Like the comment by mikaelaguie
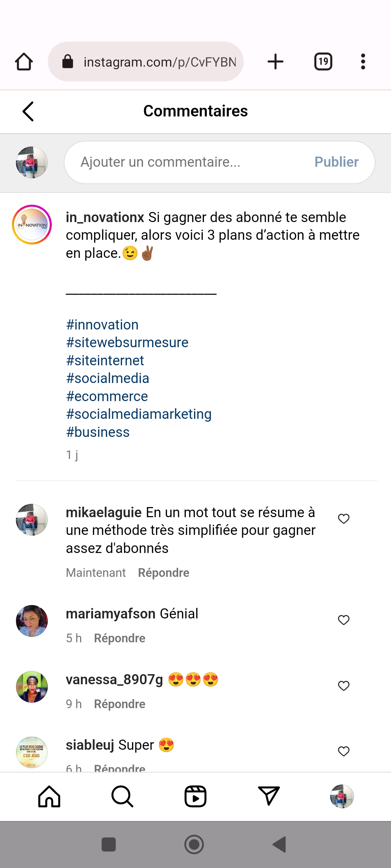391x868 pixels. [x=344, y=519]
